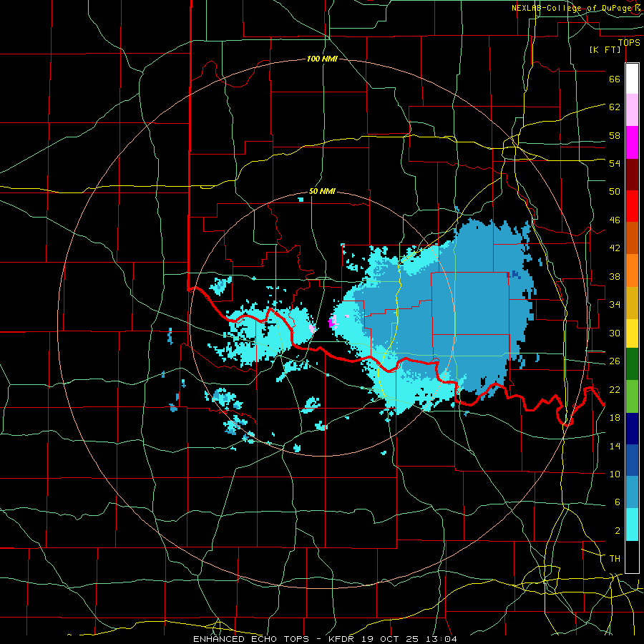Click the '6' legend value
The height and width of the screenshot is (644, 644).
[x=618, y=502]
